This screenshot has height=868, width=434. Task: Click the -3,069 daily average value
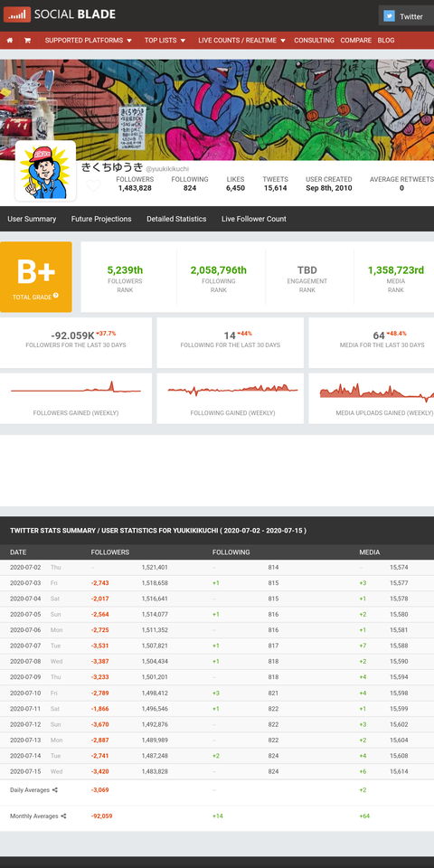(x=100, y=790)
